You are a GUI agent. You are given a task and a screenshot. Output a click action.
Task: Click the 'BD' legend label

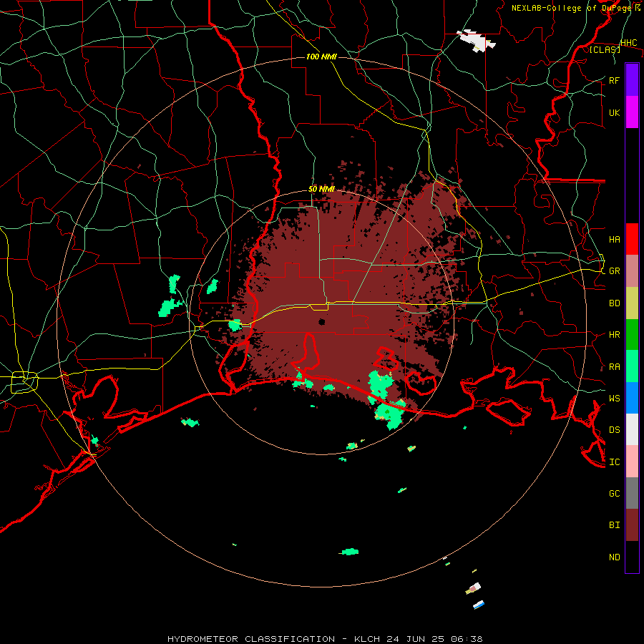pyautogui.click(x=615, y=303)
